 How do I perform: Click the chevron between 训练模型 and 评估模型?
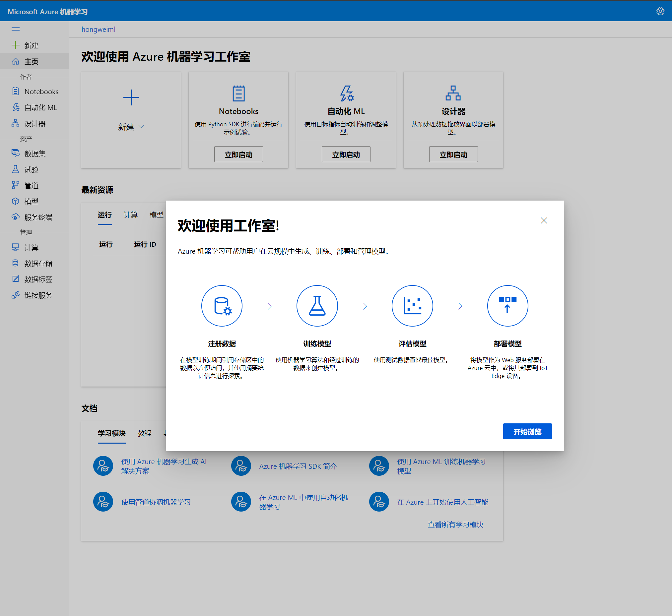[365, 306]
